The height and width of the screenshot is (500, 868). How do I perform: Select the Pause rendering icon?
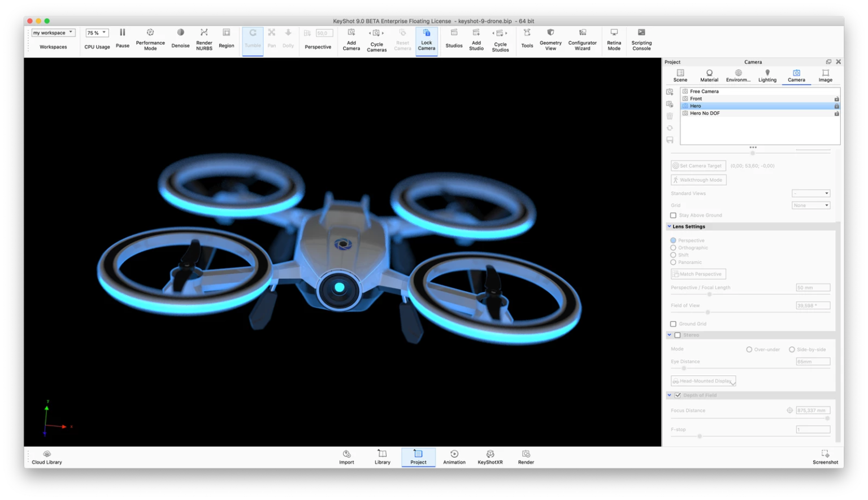122,32
